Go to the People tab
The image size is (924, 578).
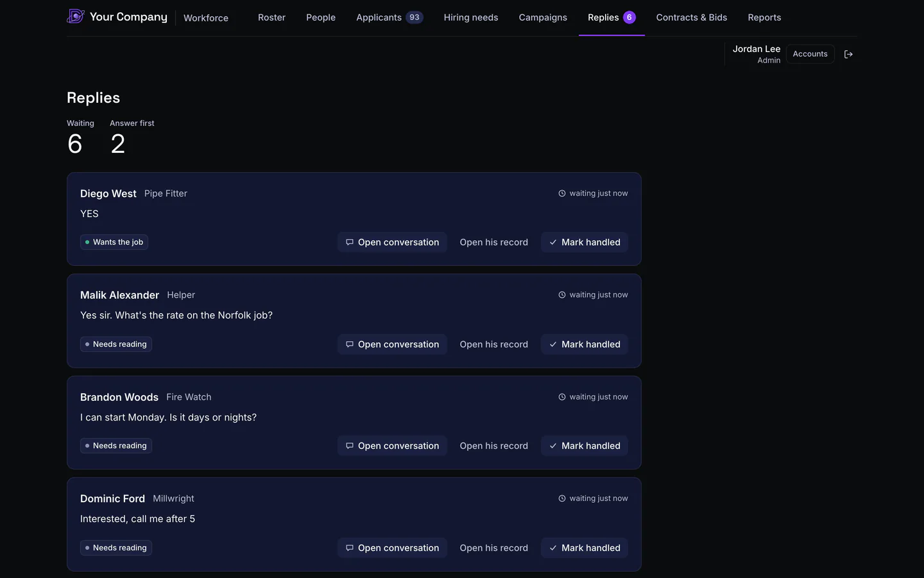tap(321, 17)
